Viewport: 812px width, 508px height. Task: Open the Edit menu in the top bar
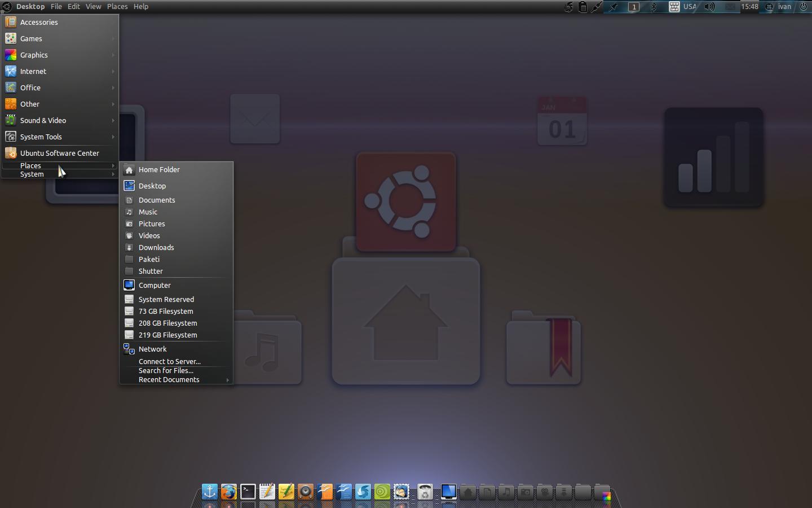coord(74,7)
